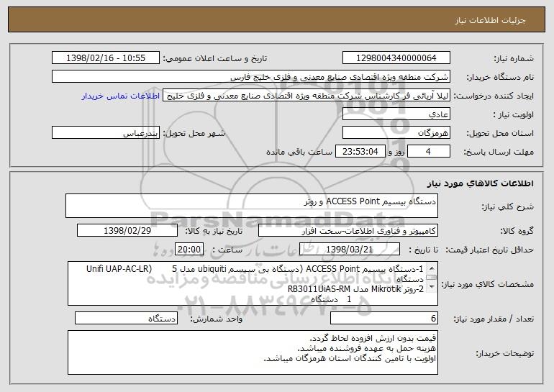Select the goods group field کامپیوتر و فناوری اطلاعات
The width and height of the screenshot is (554, 392).
348,231
